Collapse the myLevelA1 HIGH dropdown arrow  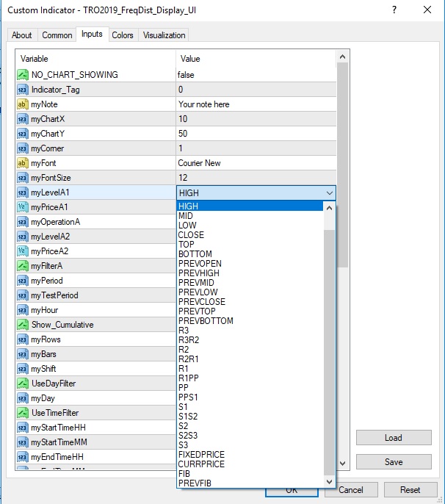[329, 192]
